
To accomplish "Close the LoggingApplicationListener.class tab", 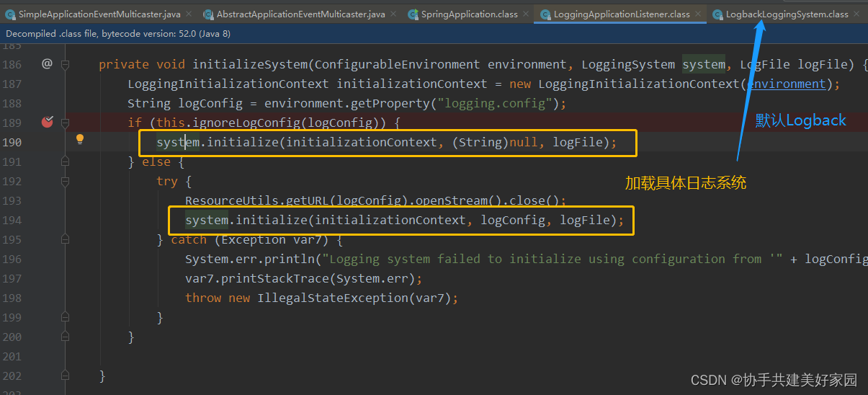I will coord(697,14).
